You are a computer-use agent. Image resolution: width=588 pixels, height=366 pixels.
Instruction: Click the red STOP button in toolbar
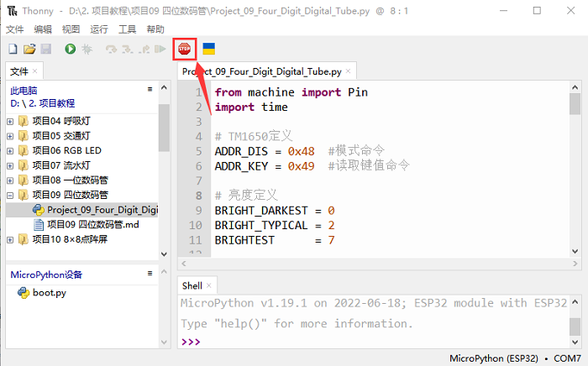pyautogui.click(x=184, y=50)
